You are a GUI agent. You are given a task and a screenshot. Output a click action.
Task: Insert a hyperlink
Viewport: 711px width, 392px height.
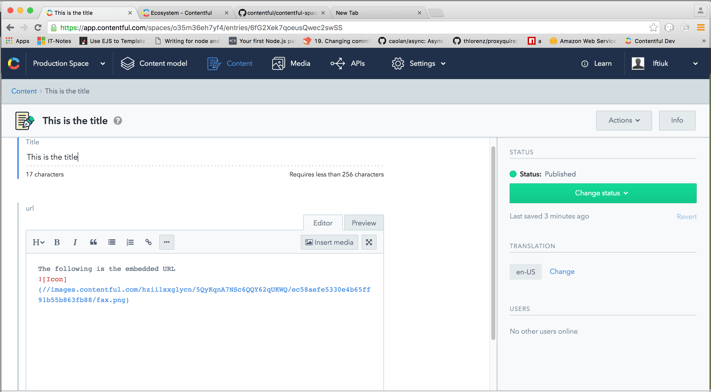148,242
